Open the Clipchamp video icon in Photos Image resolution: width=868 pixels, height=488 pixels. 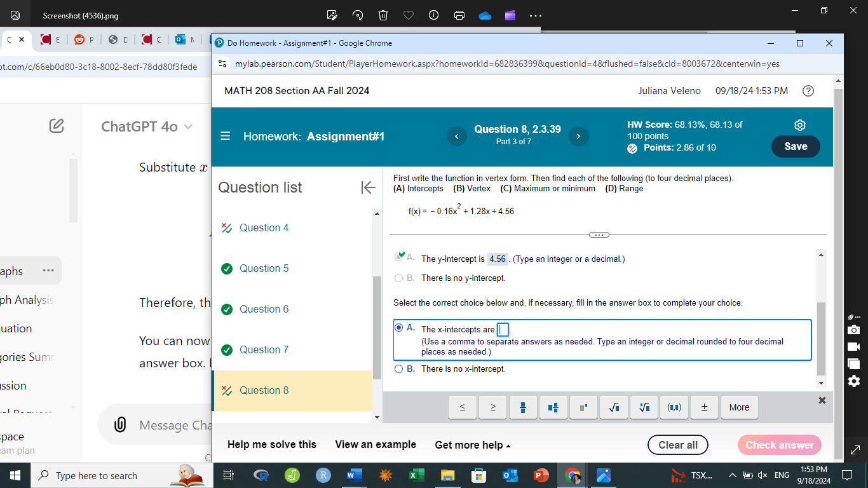510,16
